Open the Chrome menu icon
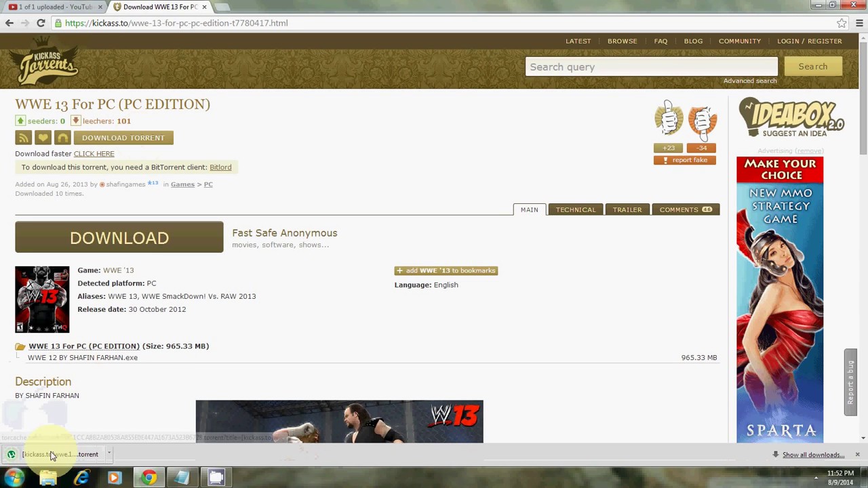The width and height of the screenshot is (868, 488). [x=859, y=23]
